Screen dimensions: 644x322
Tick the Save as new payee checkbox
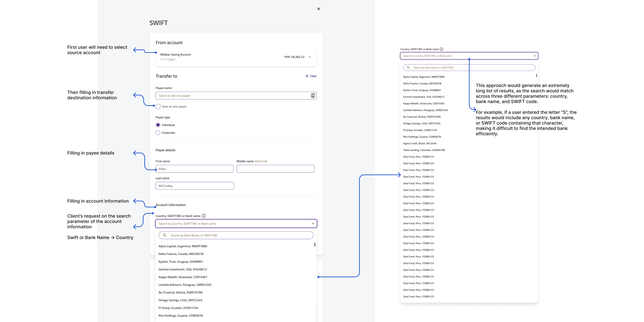(158, 107)
